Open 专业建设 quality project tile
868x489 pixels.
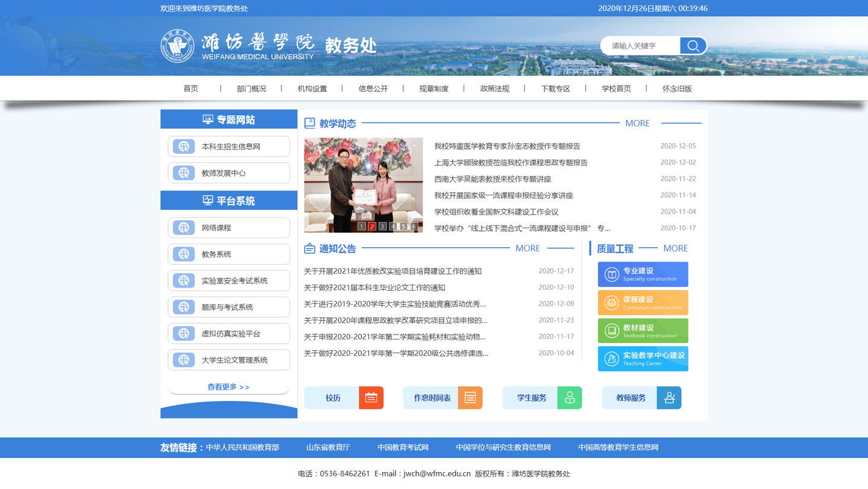643,274
